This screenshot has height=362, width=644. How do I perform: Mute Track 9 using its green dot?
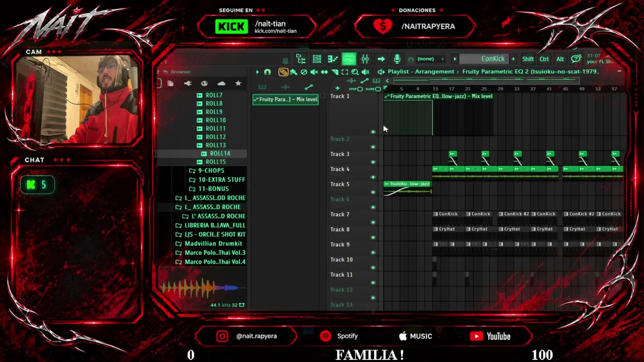pos(373,252)
